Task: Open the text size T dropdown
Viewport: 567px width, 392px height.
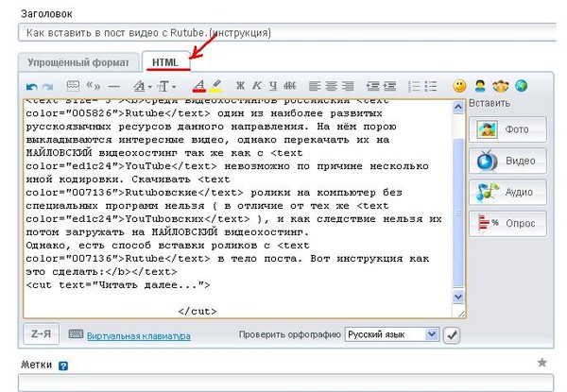Action: [x=166, y=86]
